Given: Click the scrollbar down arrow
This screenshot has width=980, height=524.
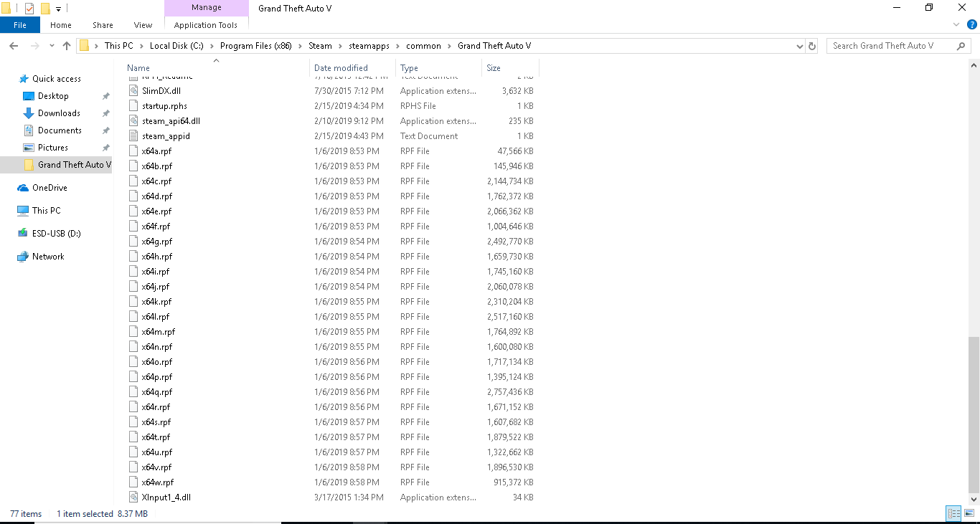Looking at the screenshot, I should coord(974,500).
